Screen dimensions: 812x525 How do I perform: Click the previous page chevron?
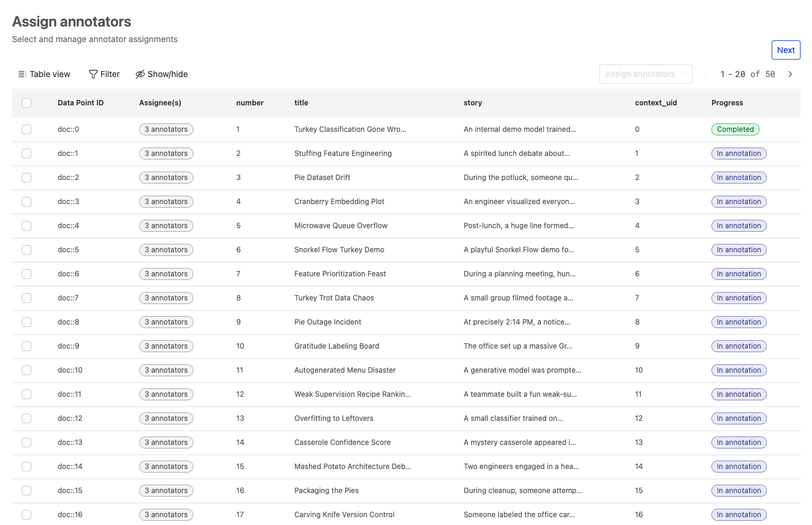pyautogui.click(x=705, y=73)
